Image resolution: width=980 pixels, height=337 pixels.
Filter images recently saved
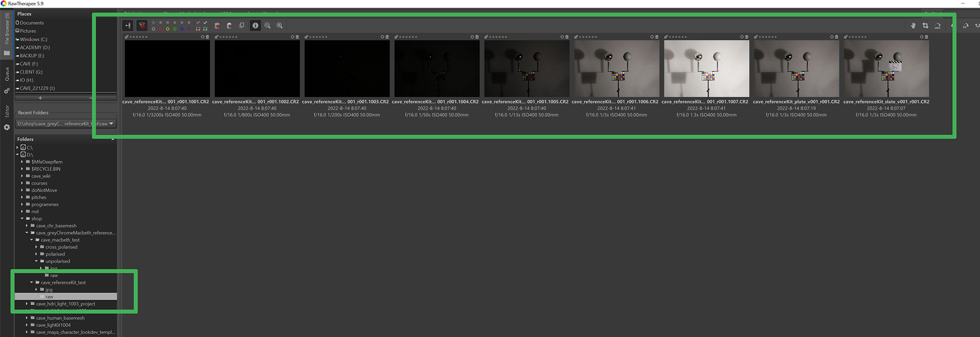coord(205,29)
